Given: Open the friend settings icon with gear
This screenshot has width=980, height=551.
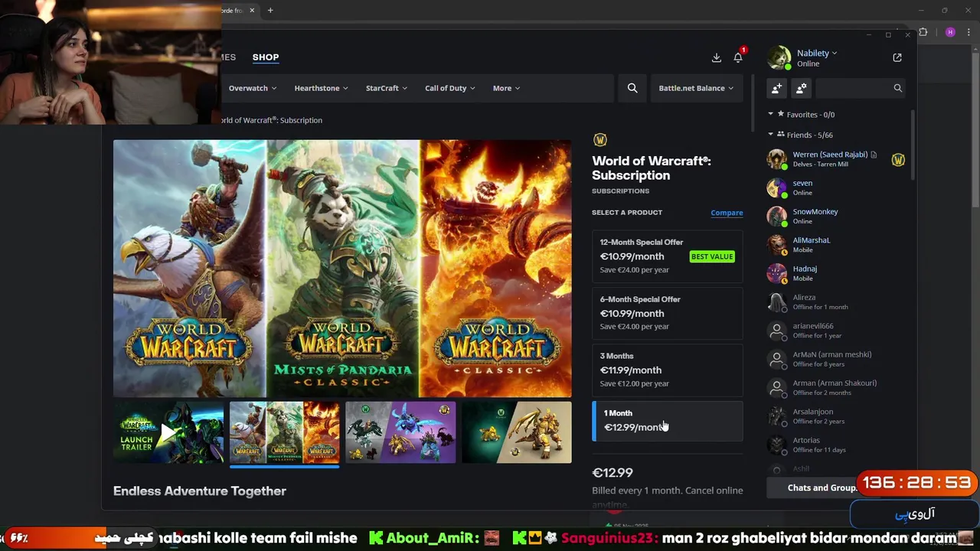Looking at the screenshot, I should click(x=801, y=88).
